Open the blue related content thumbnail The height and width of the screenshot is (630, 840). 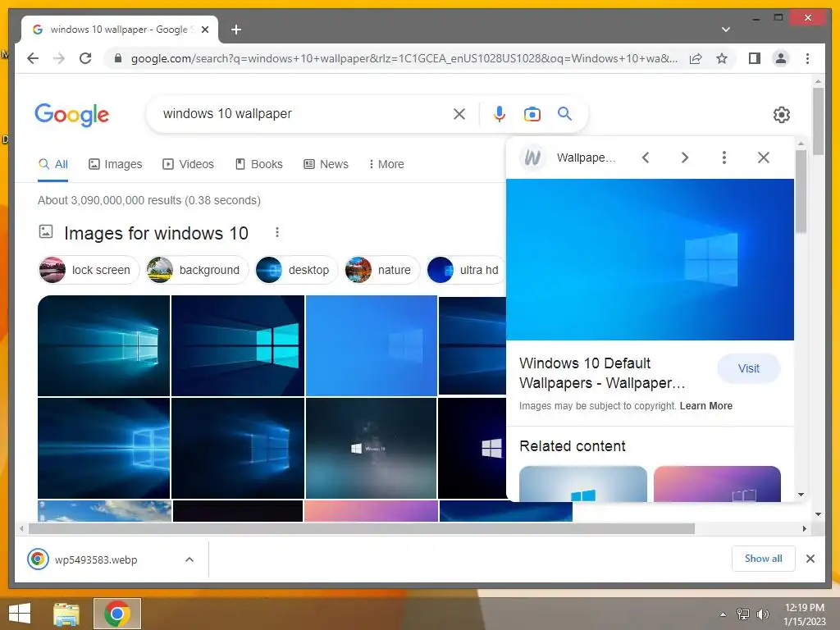click(583, 484)
